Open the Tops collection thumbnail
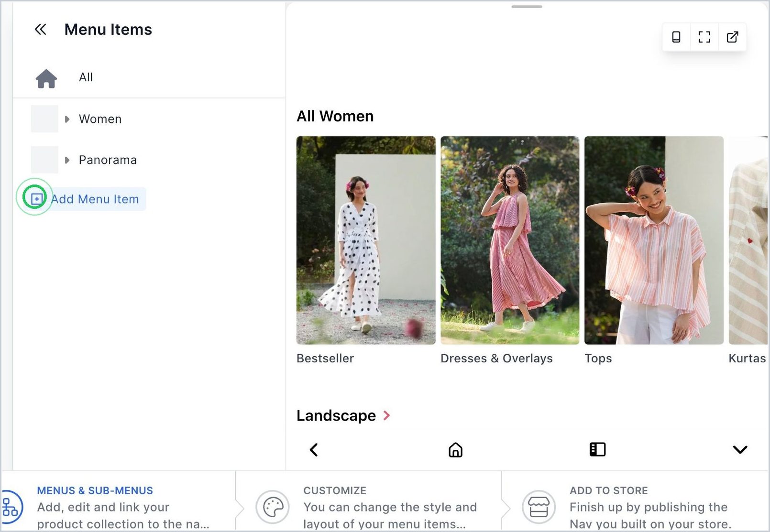 coord(654,240)
